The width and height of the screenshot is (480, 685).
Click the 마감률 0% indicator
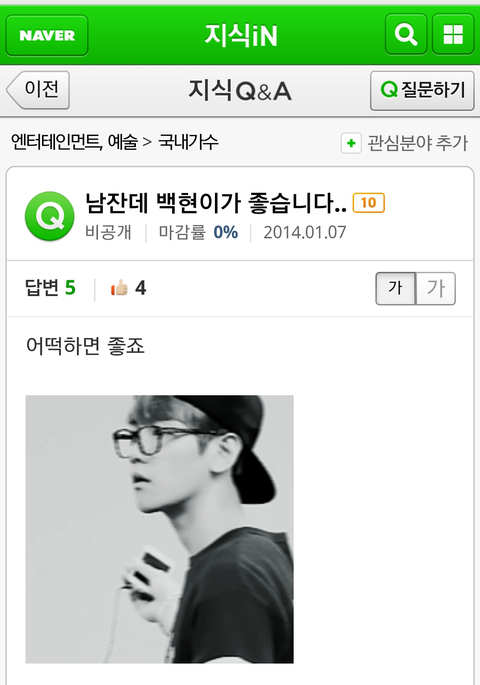point(198,232)
